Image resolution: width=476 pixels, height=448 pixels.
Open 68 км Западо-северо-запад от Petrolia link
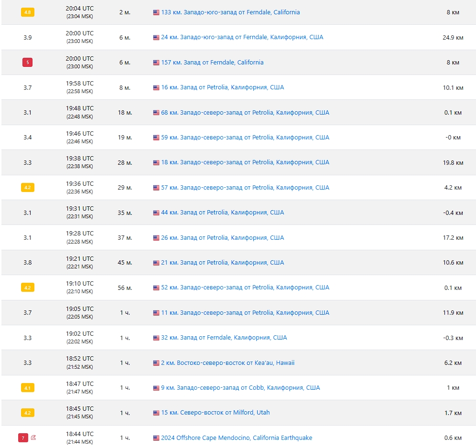coord(245,113)
